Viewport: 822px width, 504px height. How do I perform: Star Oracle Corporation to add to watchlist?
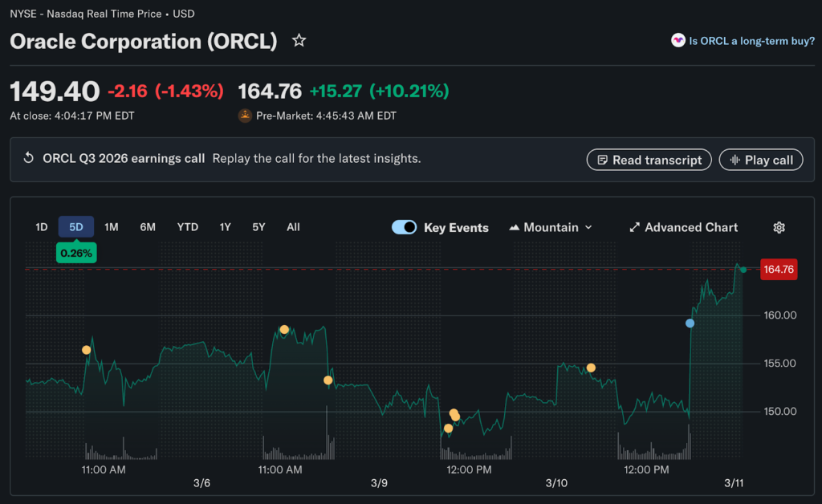pos(299,41)
